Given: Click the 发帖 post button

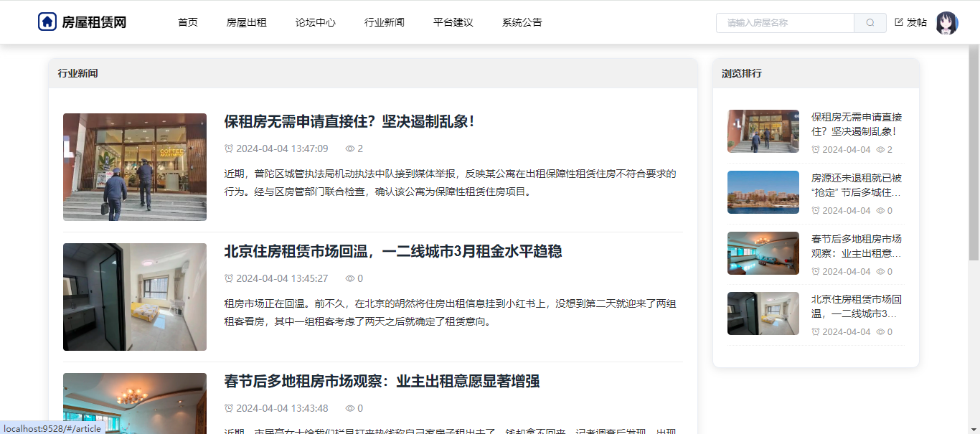Looking at the screenshot, I should pos(911,22).
